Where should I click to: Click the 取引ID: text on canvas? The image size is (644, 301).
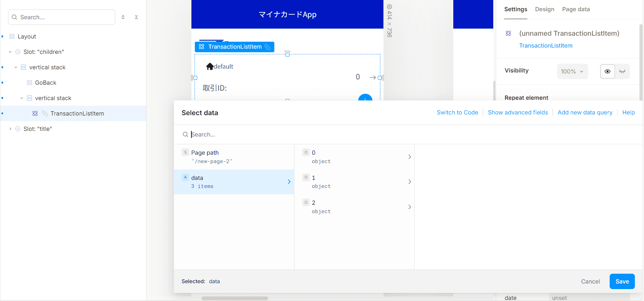click(215, 88)
